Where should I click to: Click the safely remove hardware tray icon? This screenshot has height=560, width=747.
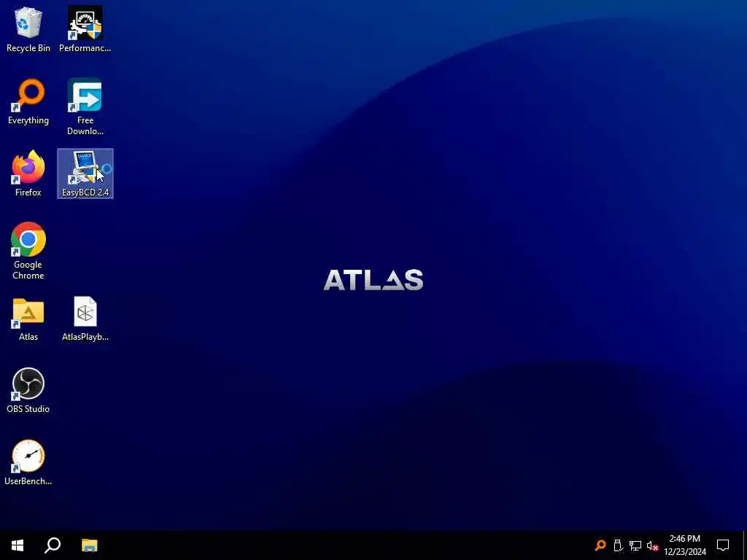tap(618, 545)
